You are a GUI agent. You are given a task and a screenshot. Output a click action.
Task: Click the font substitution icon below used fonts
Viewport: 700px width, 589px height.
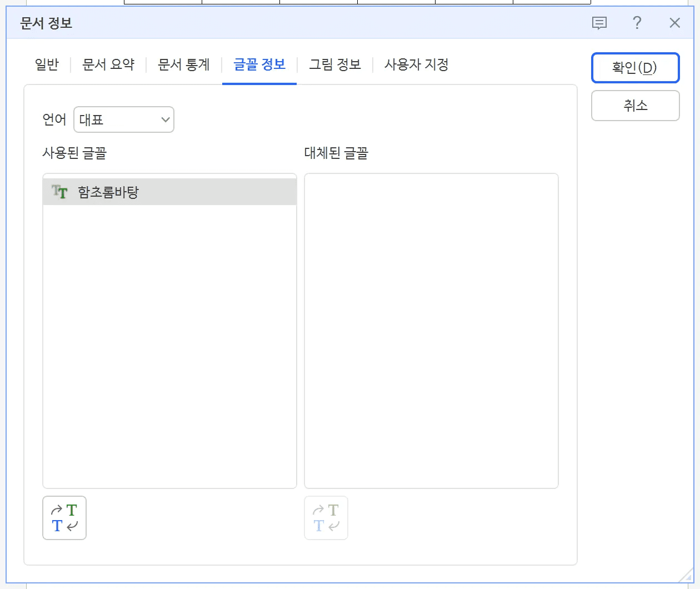pyautogui.click(x=64, y=518)
